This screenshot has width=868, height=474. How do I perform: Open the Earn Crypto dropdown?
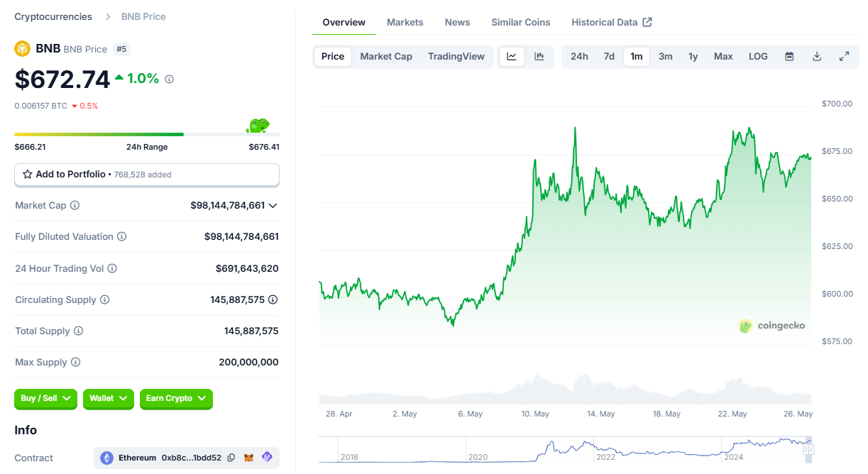coord(176,399)
